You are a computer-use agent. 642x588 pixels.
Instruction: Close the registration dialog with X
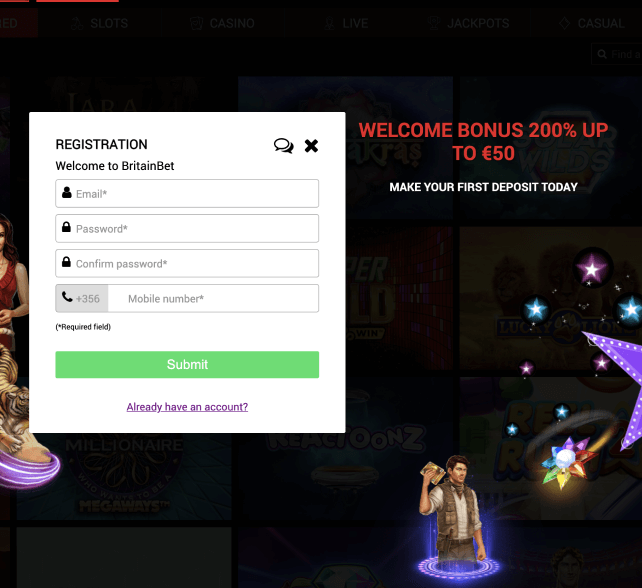point(311,146)
